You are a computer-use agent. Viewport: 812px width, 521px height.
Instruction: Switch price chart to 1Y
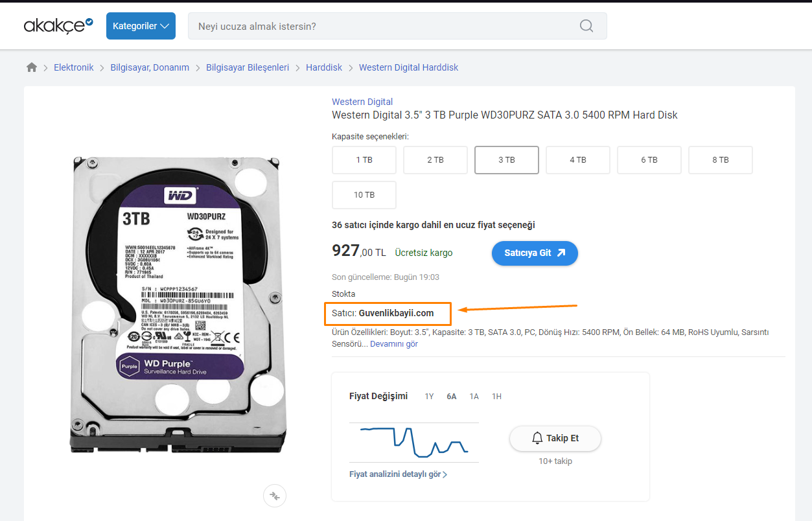coord(429,397)
